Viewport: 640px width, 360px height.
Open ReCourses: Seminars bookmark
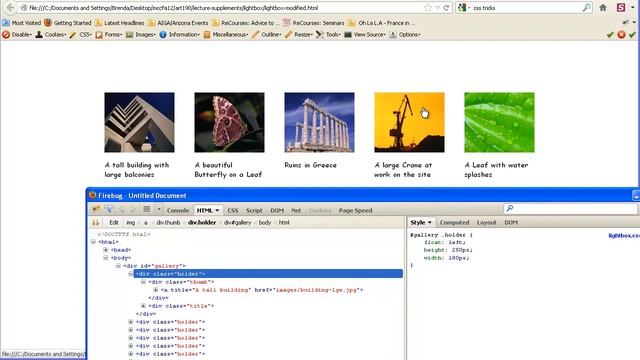[x=313, y=23]
